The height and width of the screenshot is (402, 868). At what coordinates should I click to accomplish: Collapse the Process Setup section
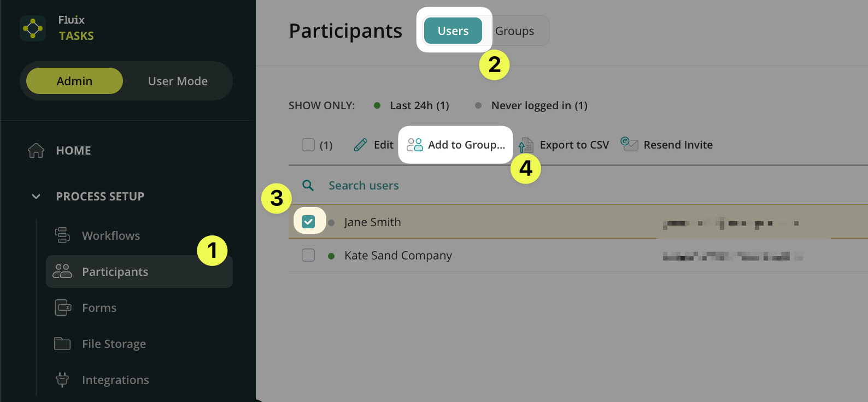[x=36, y=196]
